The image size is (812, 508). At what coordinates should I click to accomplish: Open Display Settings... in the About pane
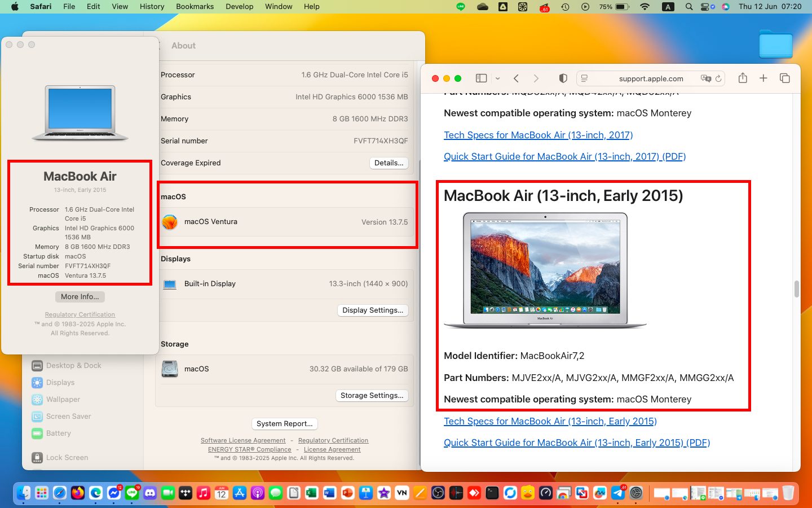[x=373, y=310]
